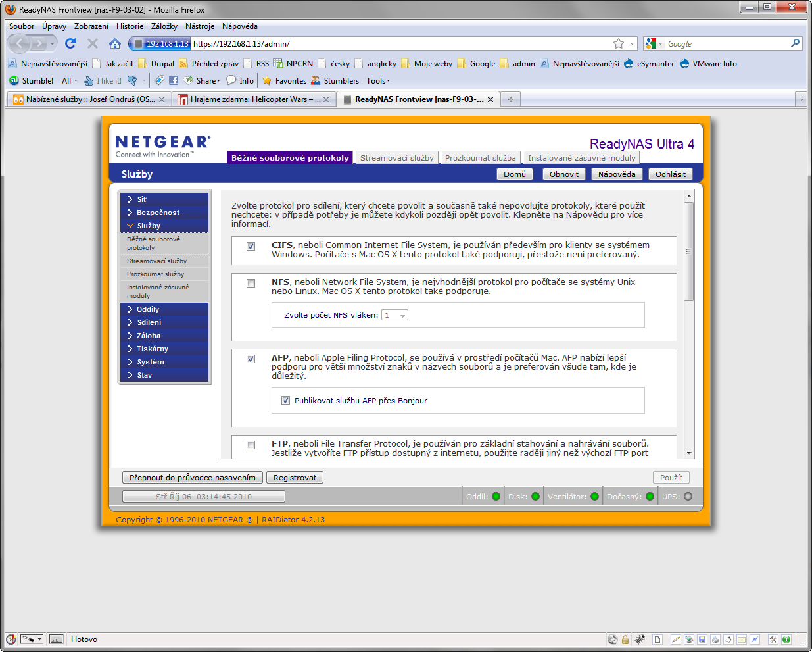Click Přepnout do průvodce nasavením button
Image resolution: width=812 pixels, height=652 pixels.
(x=193, y=478)
